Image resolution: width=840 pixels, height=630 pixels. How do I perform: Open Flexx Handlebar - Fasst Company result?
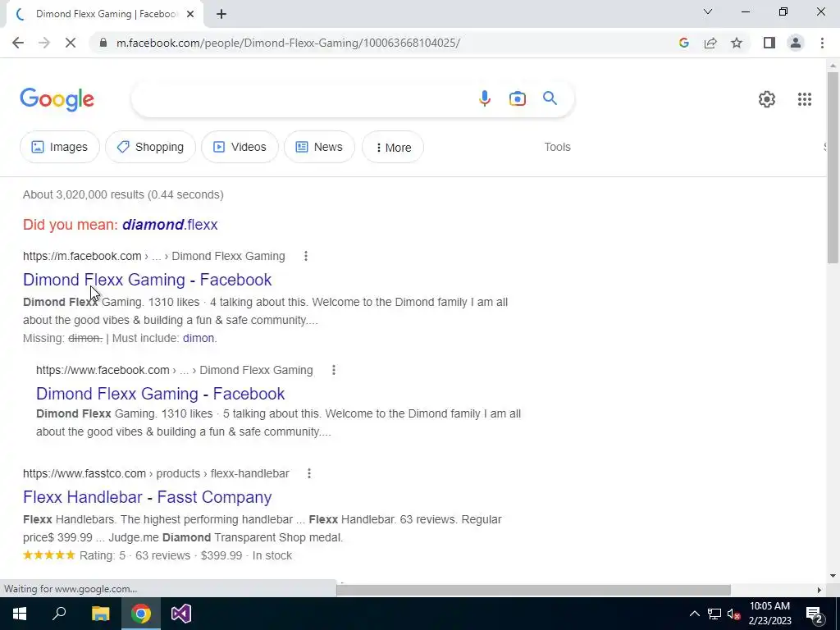(148, 497)
